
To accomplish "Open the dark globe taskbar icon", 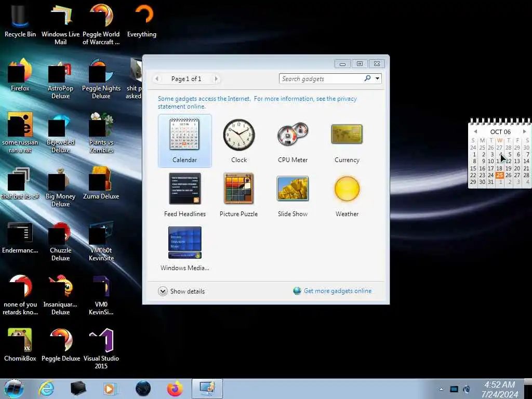I will 143,389.
